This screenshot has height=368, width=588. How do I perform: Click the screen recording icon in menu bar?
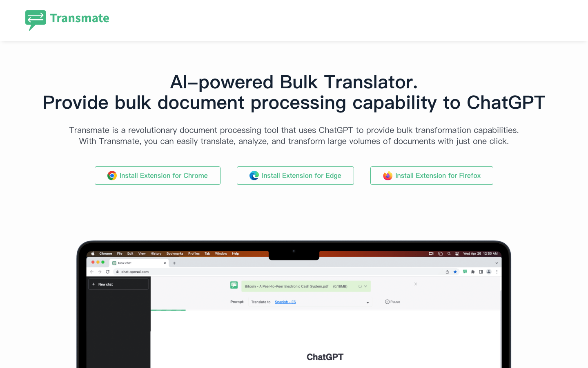(x=431, y=254)
